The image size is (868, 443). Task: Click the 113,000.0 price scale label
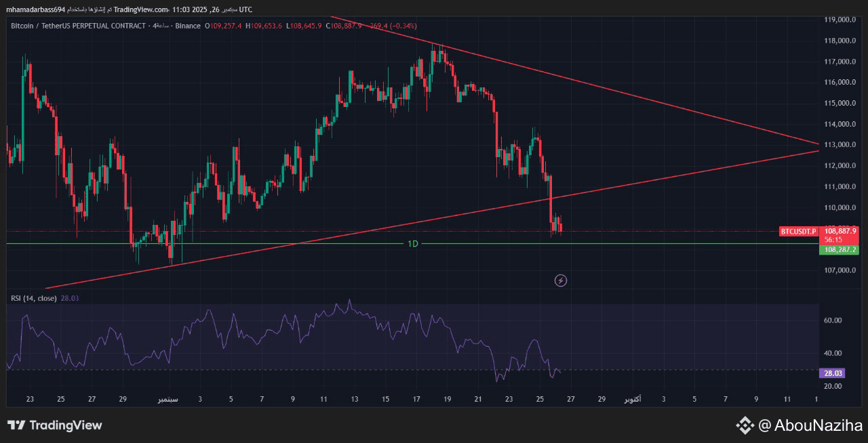841,145
